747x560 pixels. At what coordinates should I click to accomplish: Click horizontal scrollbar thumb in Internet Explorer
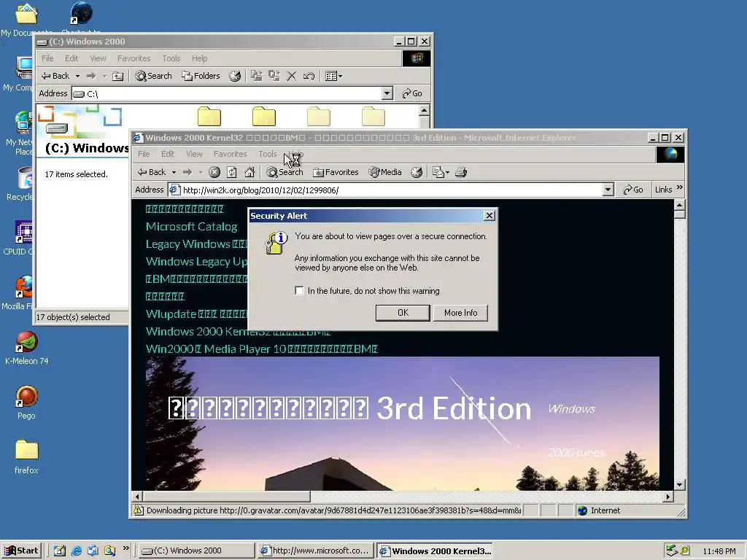click(x=227, y=497)
